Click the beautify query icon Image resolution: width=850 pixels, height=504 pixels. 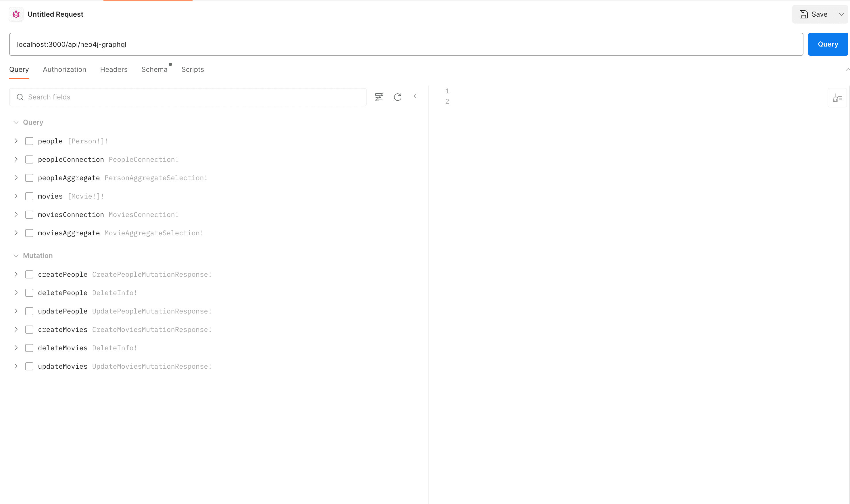click(837, 98)
